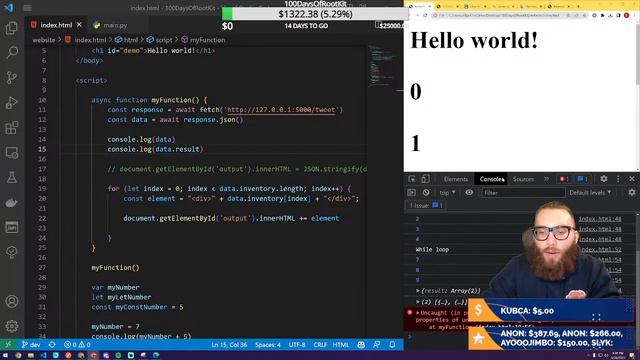Toggle the console sidebar panel
Viewport: 640px width, 360px height.
click(x=411, y=192)
